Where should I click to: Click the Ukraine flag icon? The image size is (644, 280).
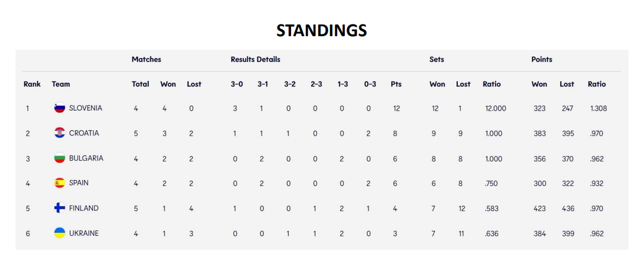point(59,233)
